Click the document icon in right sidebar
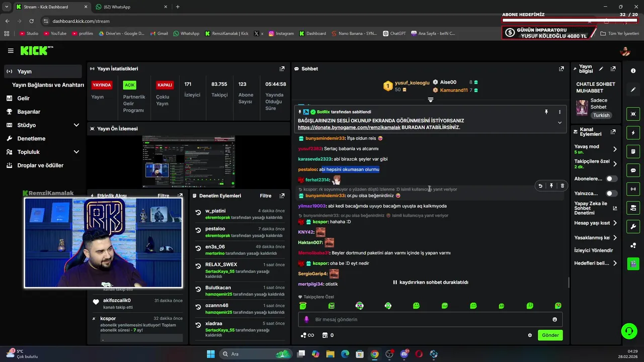The width and height of the screenshot is (644, 362). 633,152
